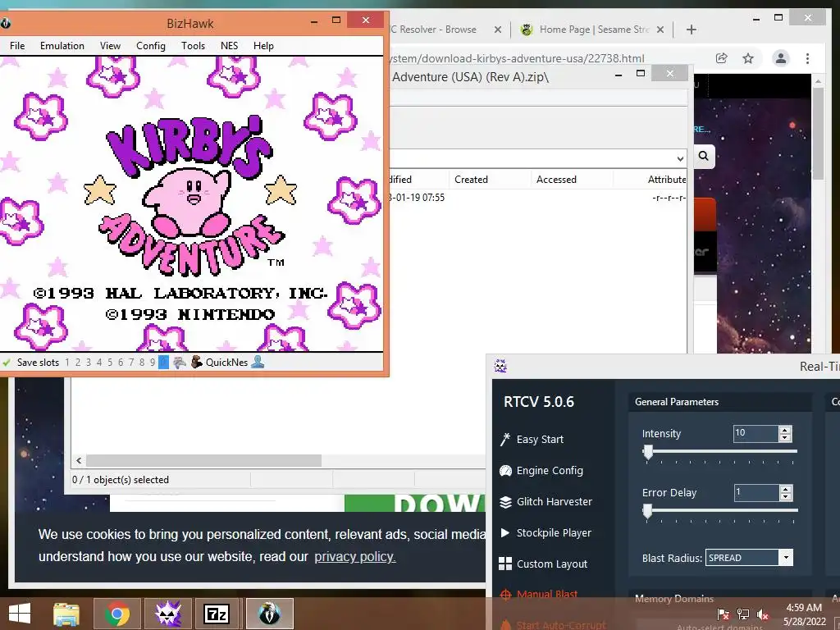
Task: Open the Tools menu in BizHawk
Action: [193, 46]
